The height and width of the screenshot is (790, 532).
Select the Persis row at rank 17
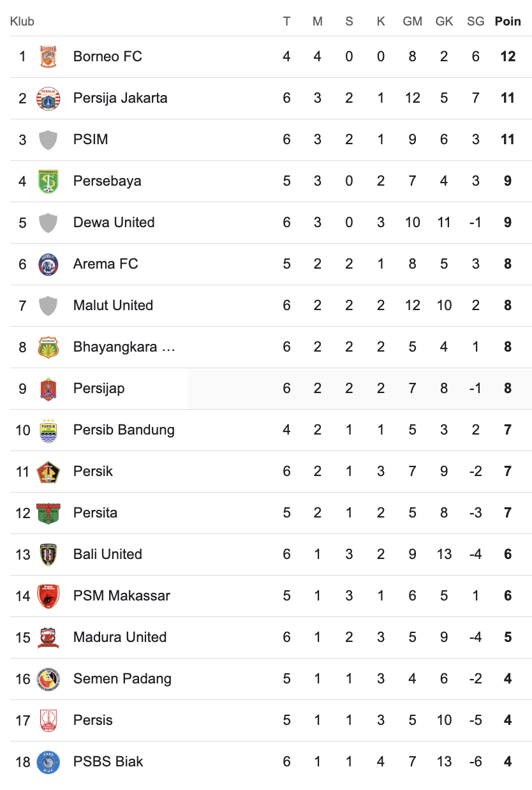coord(266,720)
